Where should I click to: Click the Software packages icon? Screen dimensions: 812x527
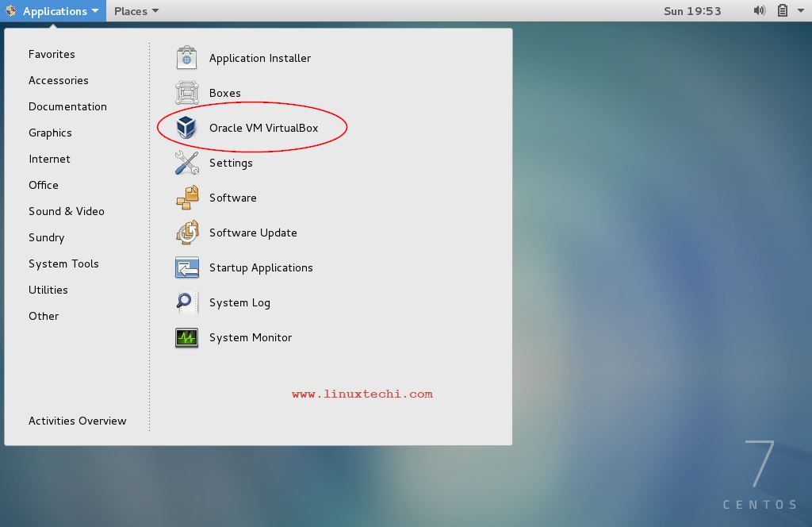(187, 198)
